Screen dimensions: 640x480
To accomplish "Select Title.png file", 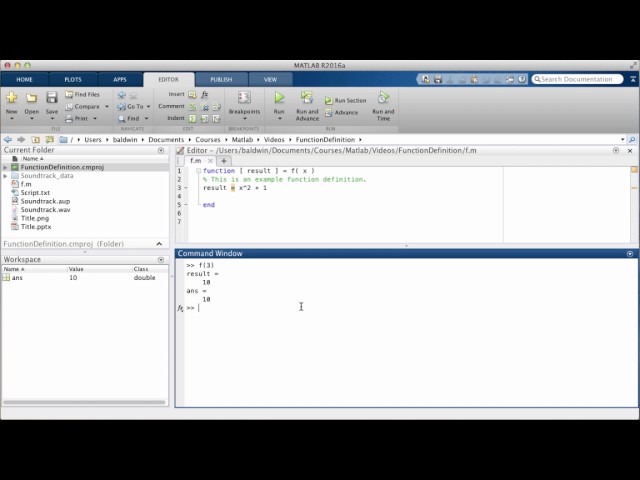I will coord(35,218).
